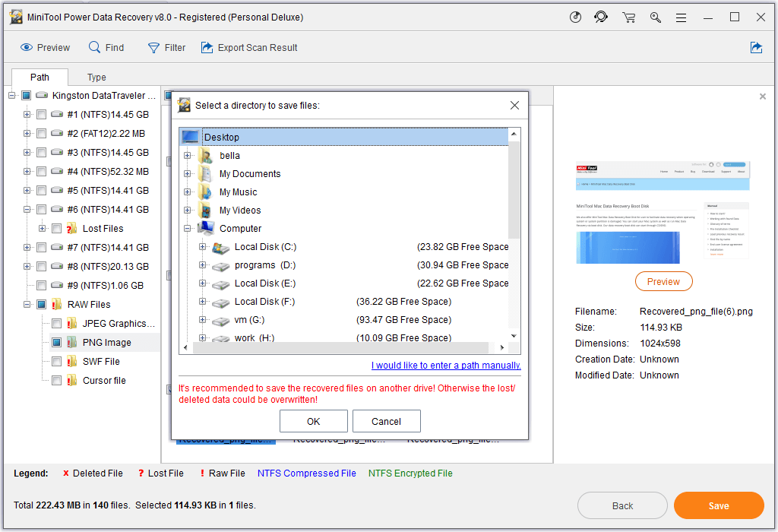Expand the bella folder node
The width and height of the screenshot is (778, 532).
[187, 155]
